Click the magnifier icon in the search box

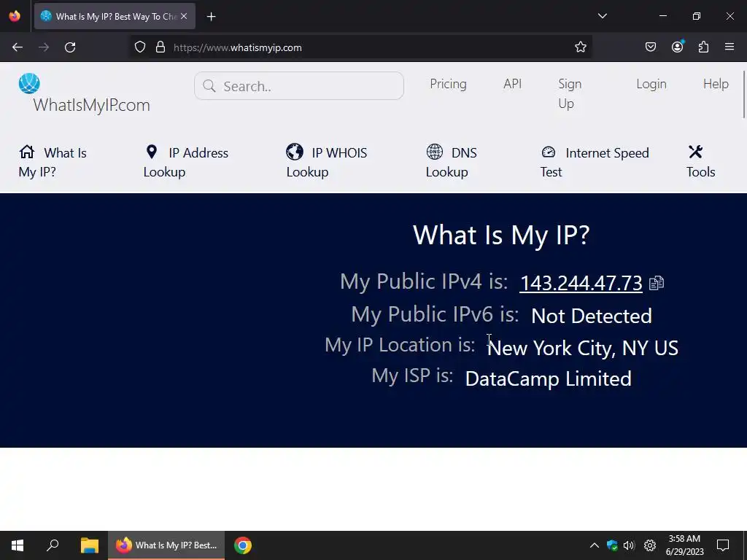[x=209, y=86]
